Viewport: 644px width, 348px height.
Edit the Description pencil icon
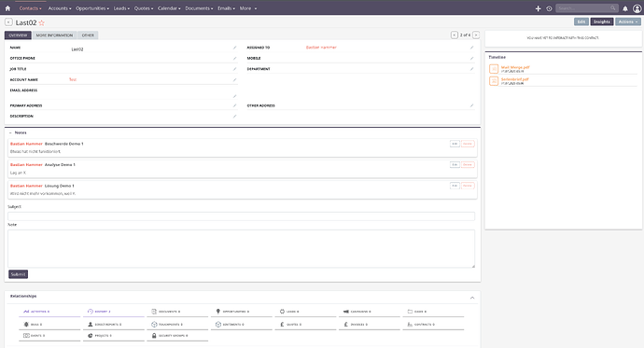235,116
